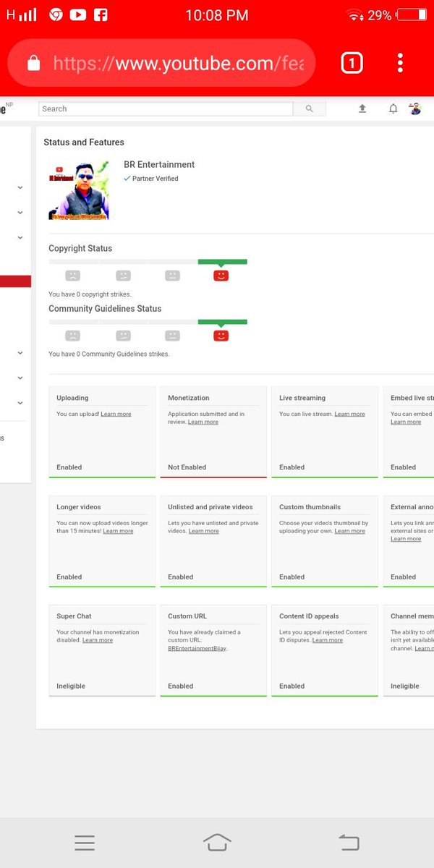434x868 pixels.
Task: Open the BREntertainmentBijay custom URL link
Action: pos(197,649)
